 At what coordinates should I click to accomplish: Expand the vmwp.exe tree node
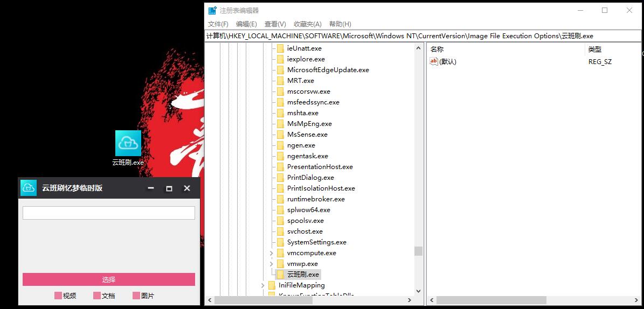271,263
